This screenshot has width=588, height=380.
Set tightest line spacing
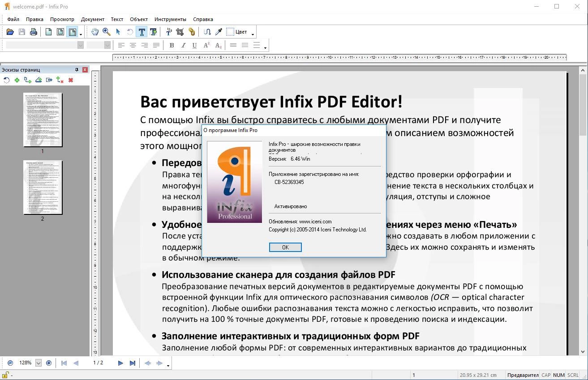233,45
